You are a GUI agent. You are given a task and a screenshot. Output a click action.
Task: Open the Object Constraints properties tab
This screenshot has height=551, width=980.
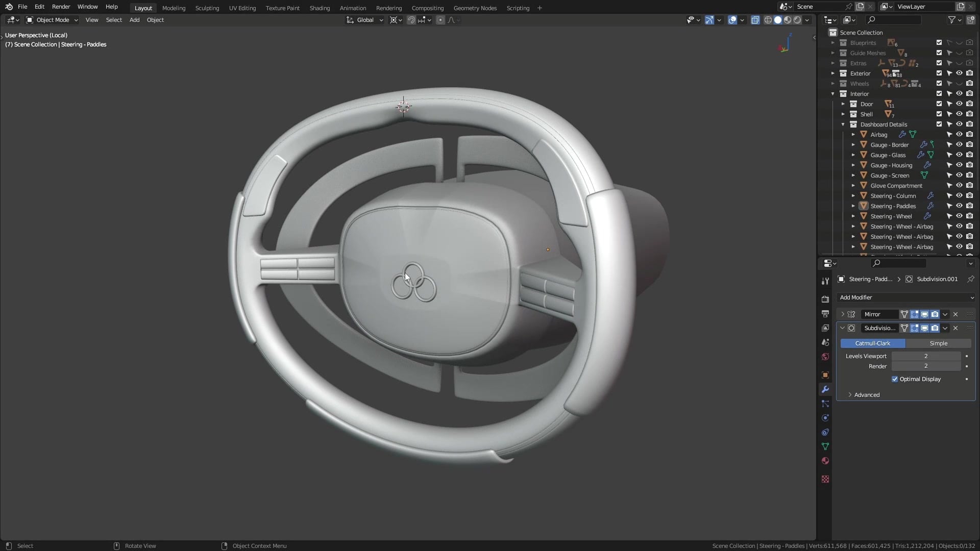825,432
